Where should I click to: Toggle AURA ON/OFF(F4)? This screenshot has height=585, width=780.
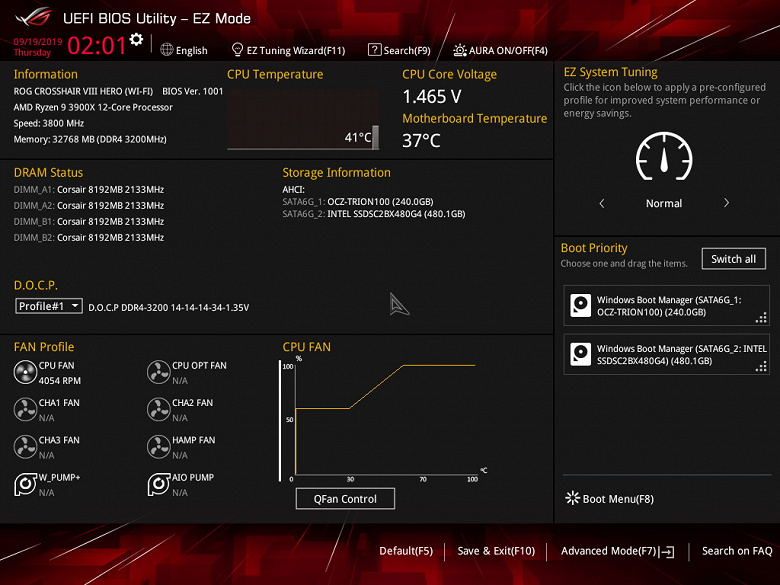500,50
